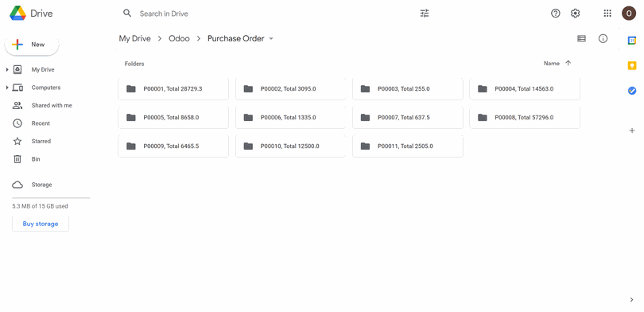Click the Google Drive logo
Screen dimensions: 644x312
coord(17,14)
